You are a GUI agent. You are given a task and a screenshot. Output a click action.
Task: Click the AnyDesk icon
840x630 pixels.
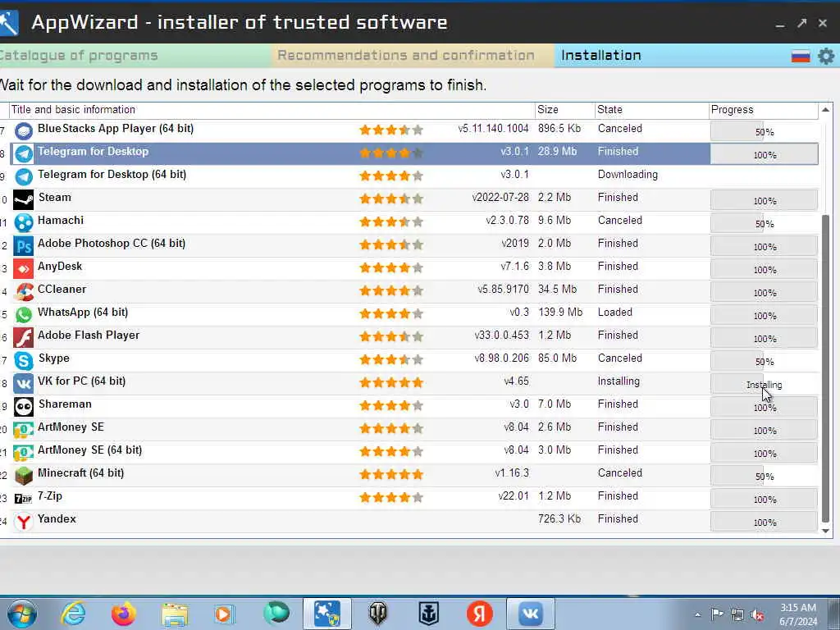[24, 269]
